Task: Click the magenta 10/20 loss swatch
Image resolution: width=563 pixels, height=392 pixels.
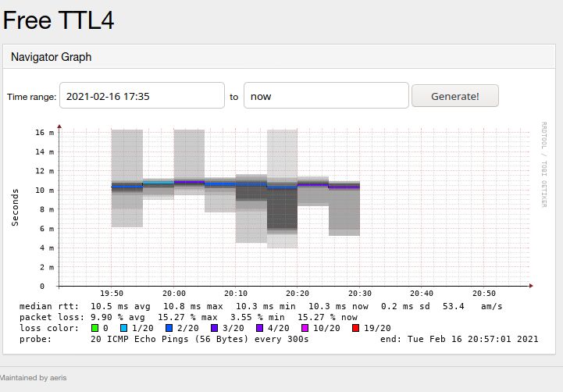Action: (x=305, y=328)
